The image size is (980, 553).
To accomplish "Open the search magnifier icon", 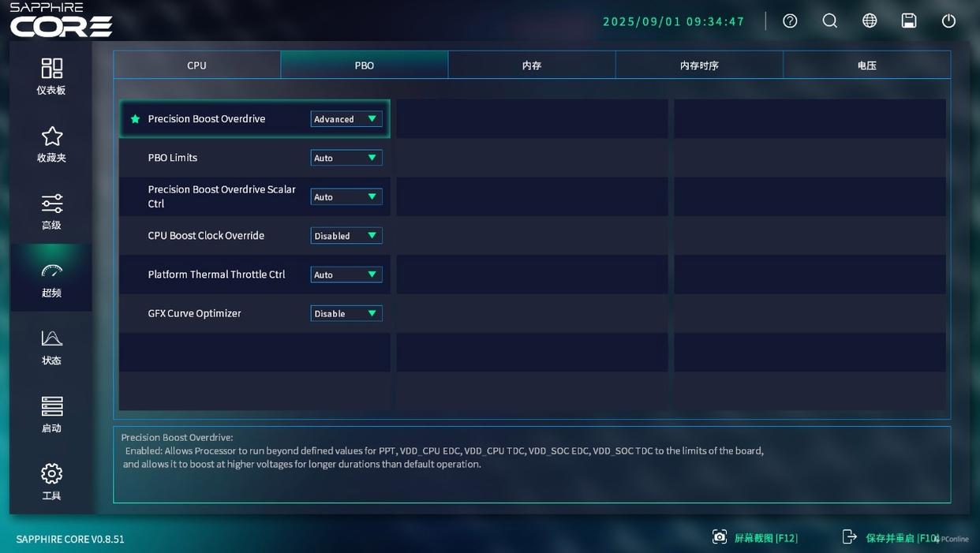I will point(830,21).
